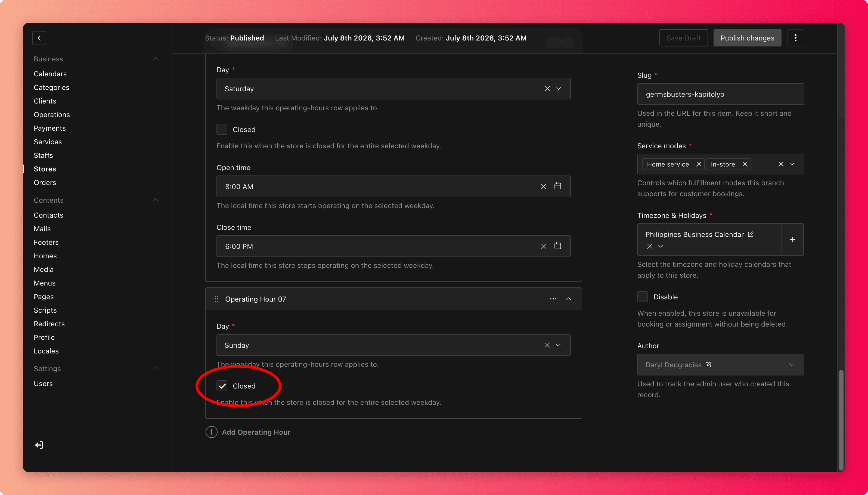Expand the Service modes dropdown

coord(791,164)
